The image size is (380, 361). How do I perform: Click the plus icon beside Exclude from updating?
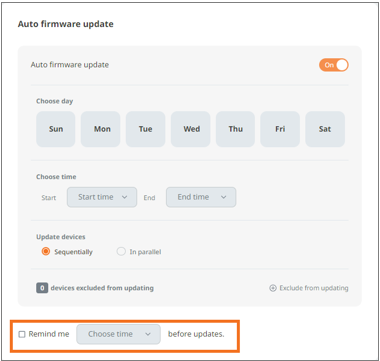pyautogui.click(x=273, y=288)
